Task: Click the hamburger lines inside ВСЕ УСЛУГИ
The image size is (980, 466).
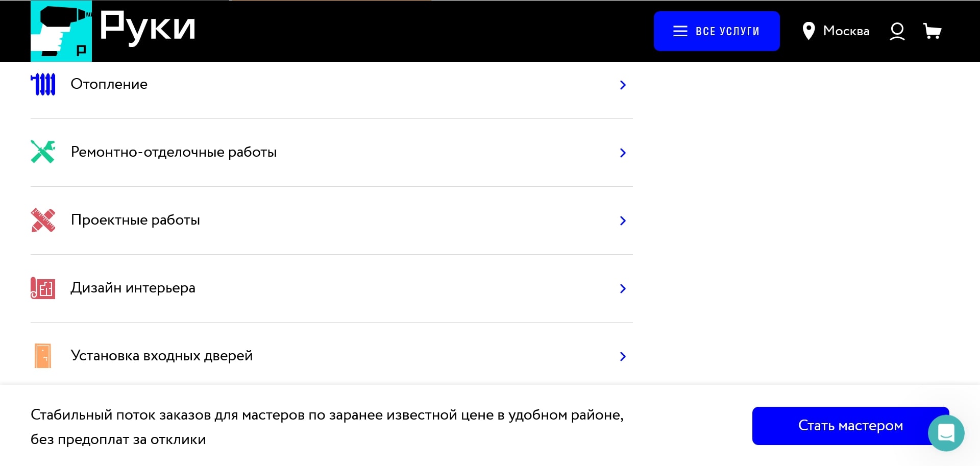Action: (680, 31)
